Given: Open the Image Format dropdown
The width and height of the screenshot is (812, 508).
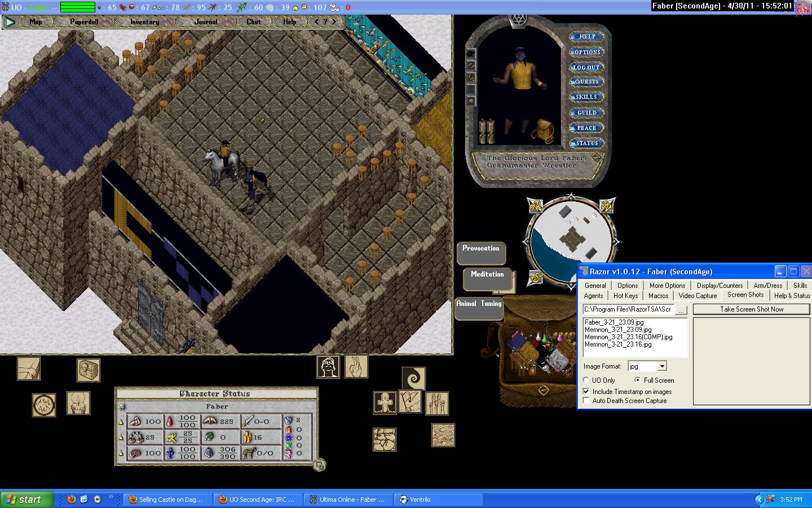Looking at the screenshot, I should coord(662,366).
